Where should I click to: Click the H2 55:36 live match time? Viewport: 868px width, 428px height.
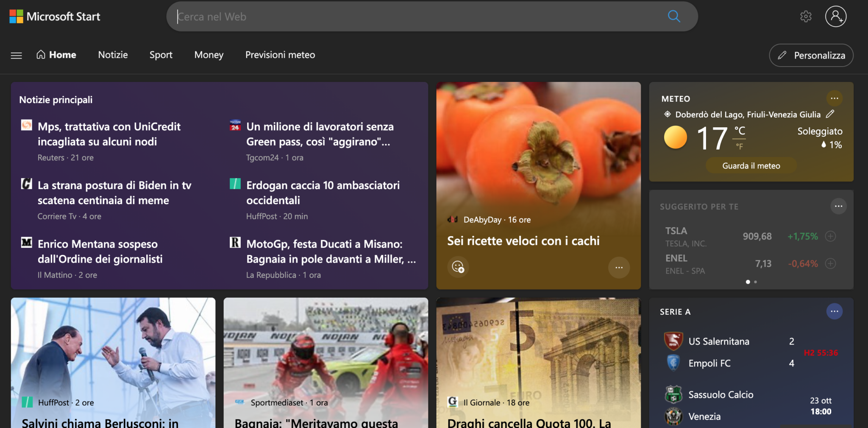coord(821,352)
